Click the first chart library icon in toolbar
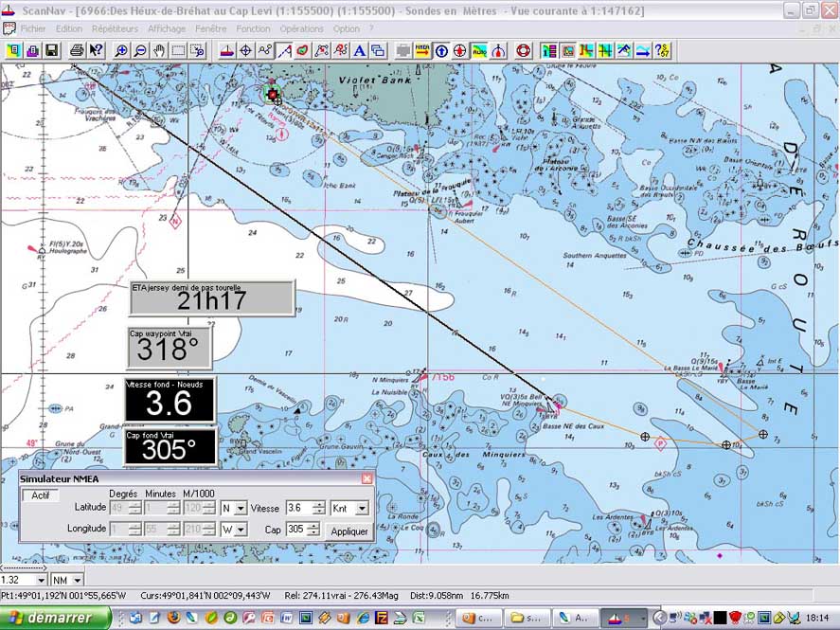The height and width of the screenshot is (630, 840). point(13,51)
